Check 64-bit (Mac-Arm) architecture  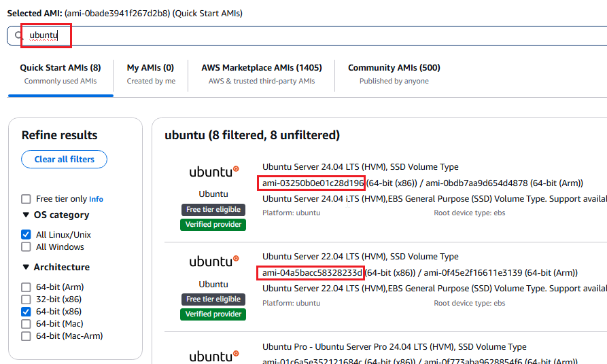click(x=26, y=336)
